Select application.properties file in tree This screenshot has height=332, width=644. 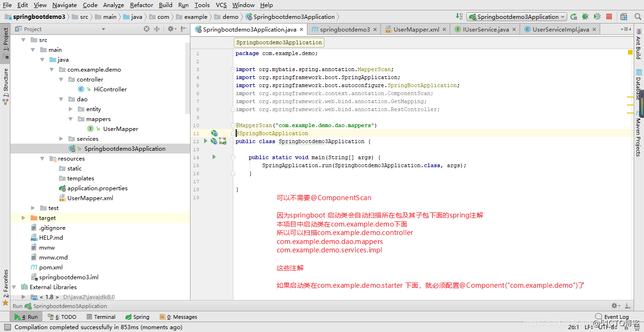[93, 188]
